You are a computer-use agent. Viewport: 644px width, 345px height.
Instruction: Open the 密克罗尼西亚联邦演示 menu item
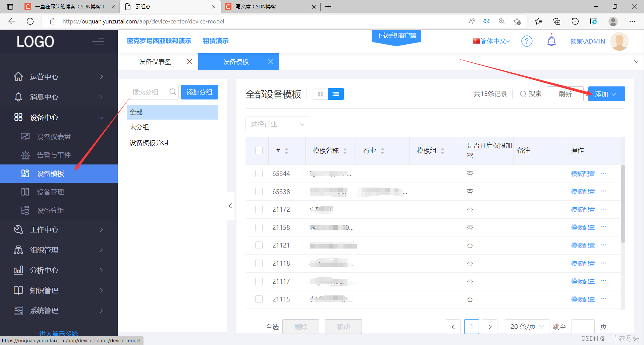click(x=159, y=41)
